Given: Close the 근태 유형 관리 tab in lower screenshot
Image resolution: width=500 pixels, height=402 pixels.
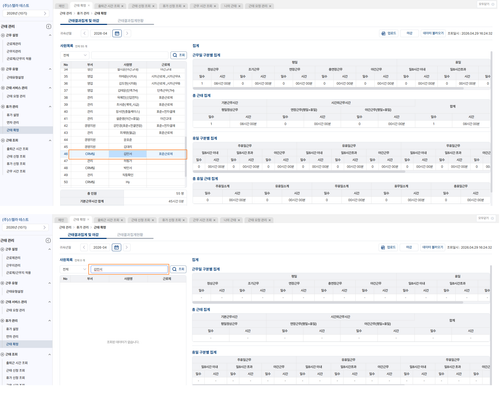Looking at the screenshot, I should [x=270, y=220].
